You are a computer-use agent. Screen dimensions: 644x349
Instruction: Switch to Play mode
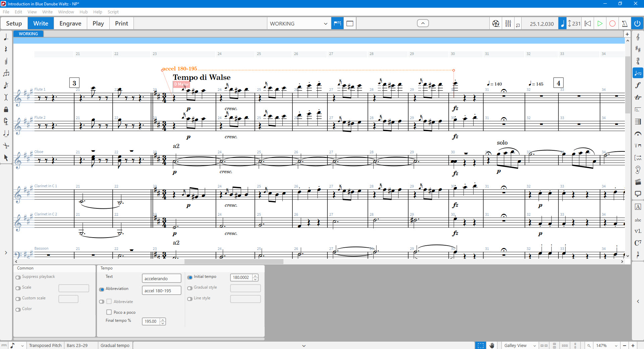98,23
